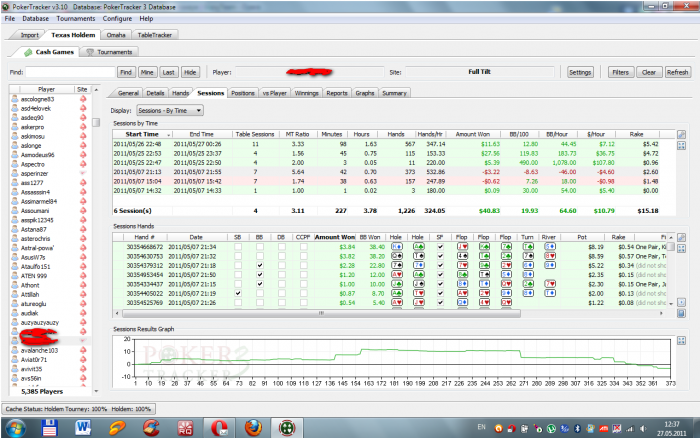Click the expand grid icon beside Sessions by Time
This screenshot has height=438, width=700.
pyautogui.click(x=682, y=146)
